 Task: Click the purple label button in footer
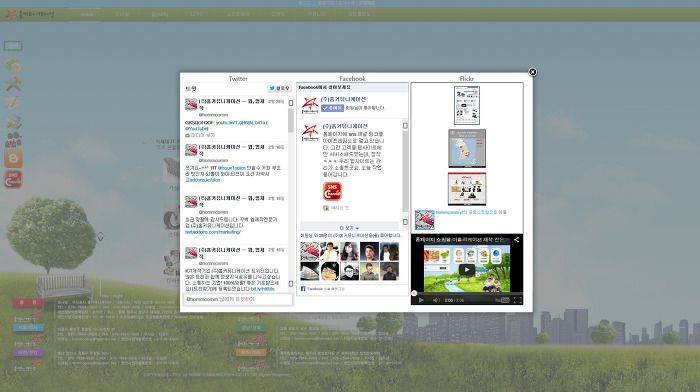[x=28, y=353]
